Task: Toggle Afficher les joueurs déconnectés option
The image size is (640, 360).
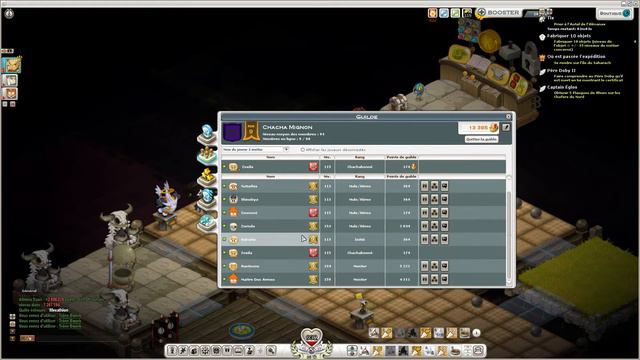Action: [302, 150]
